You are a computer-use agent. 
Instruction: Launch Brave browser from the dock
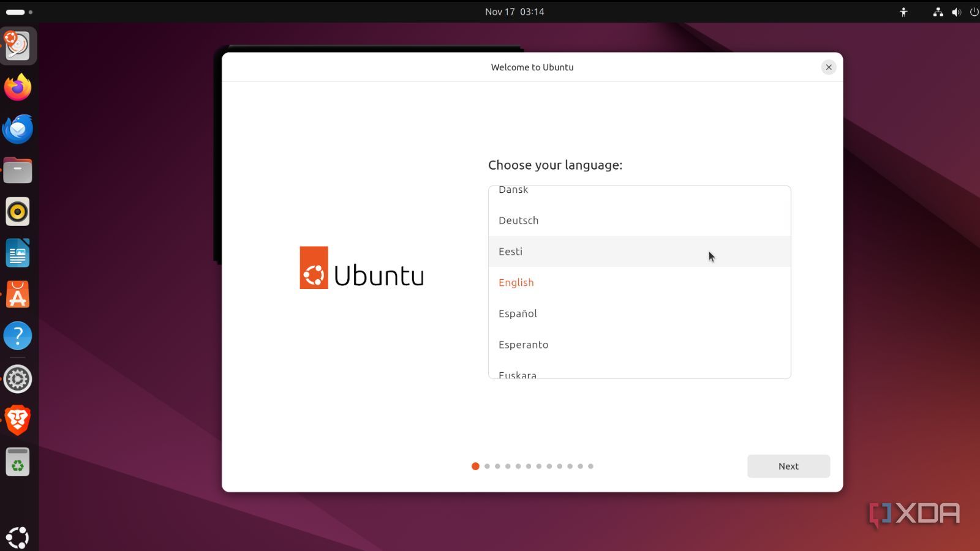pos(18,420)
